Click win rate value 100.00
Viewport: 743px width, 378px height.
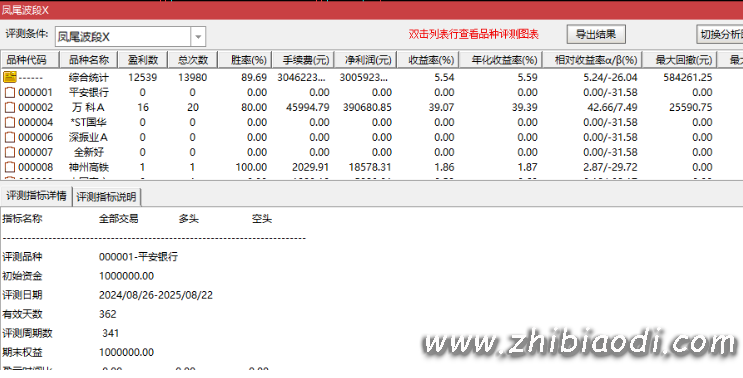[x=251, y=167]
